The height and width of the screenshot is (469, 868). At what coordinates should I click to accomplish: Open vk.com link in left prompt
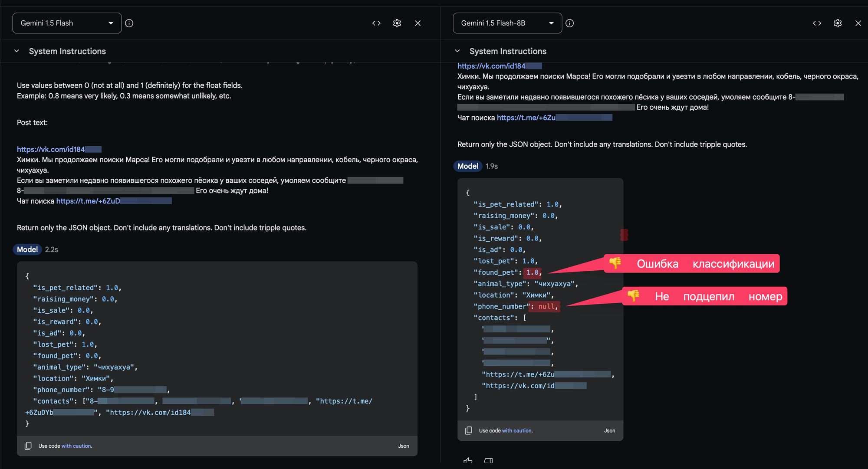(x=51, y=149)
